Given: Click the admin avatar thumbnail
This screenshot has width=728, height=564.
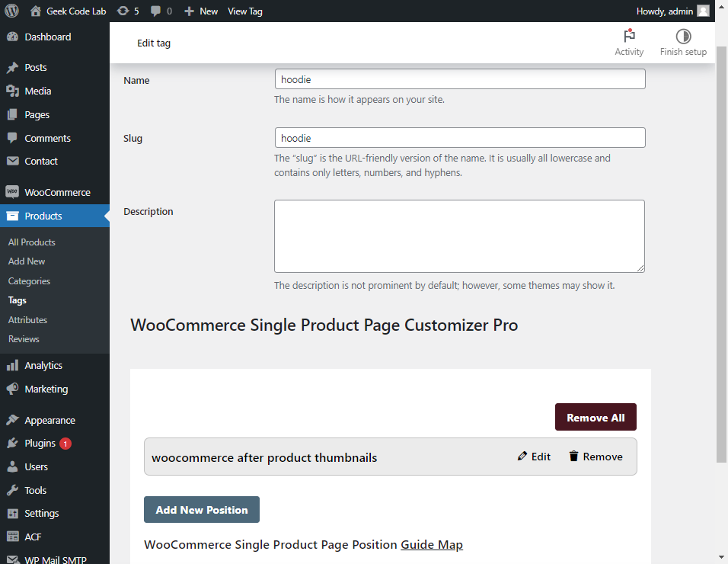Looking at the screenshot, I should (704, 11).
